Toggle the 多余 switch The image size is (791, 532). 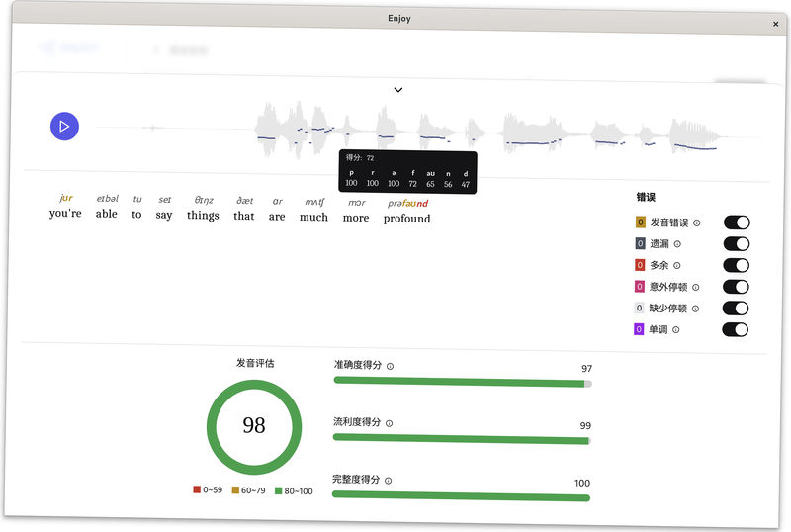(736, 265)
